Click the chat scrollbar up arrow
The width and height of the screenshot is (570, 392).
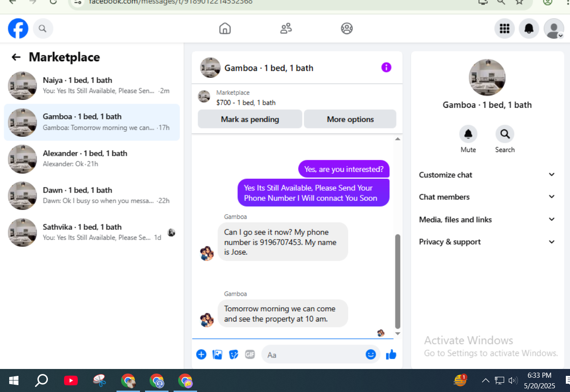click(x=398, y=139)
